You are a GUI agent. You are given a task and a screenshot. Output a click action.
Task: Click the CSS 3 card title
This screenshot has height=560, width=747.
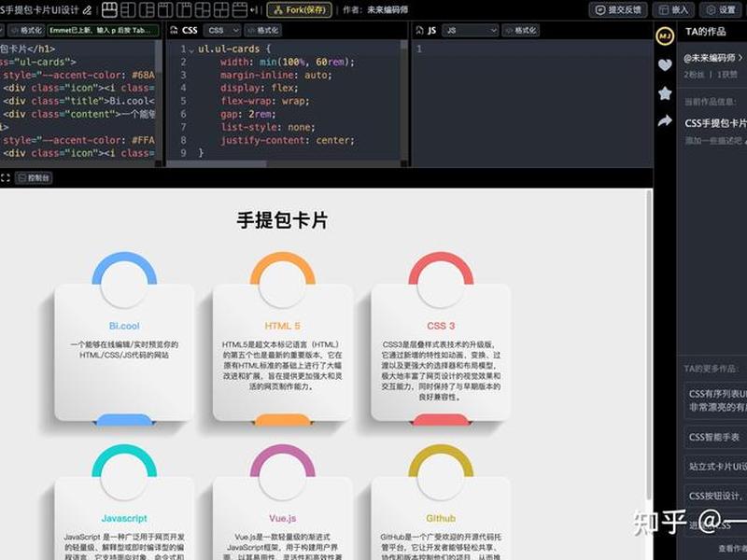pyautogui.click(x=441, y=326)
